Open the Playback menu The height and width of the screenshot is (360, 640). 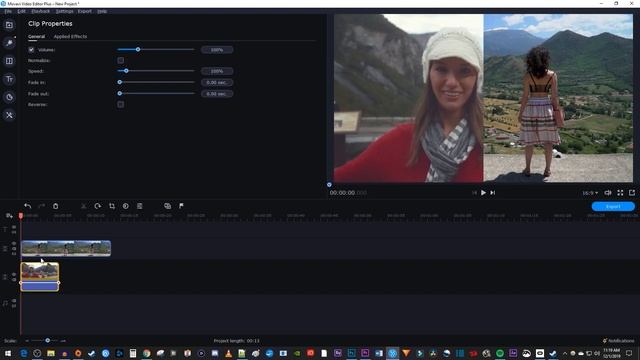40,11
